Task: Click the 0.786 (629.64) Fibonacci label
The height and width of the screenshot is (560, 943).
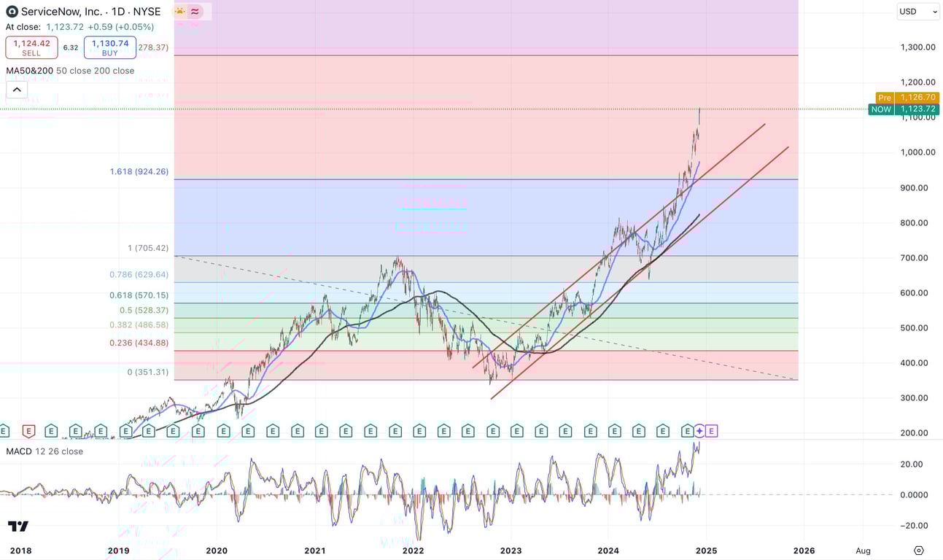Action: point(139,275)
